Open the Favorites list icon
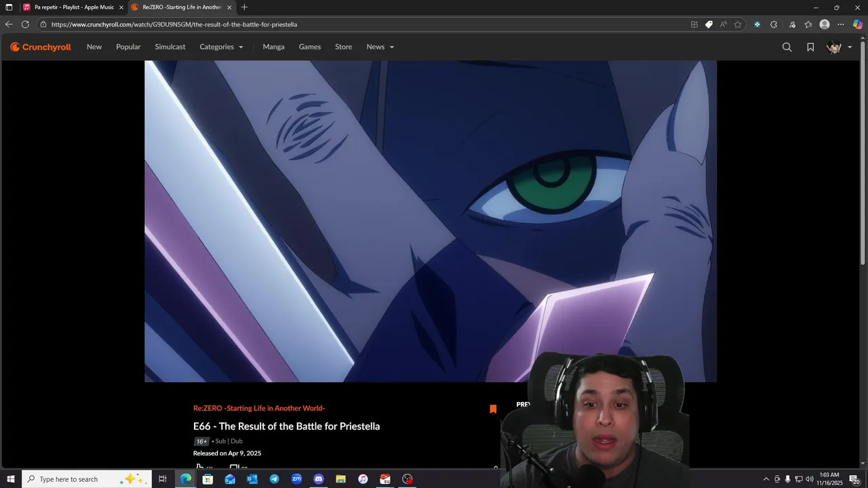Image resolution: width=868 pixels, height=488 pixels. [808, 24]
